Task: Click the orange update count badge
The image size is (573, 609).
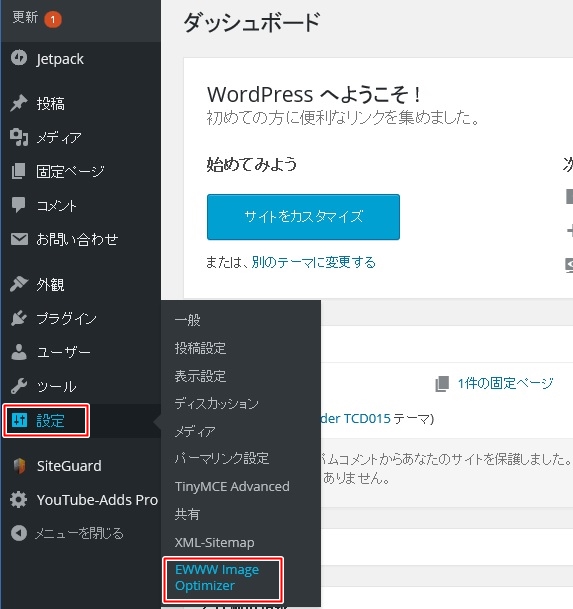Action: (x=53, y=19)
